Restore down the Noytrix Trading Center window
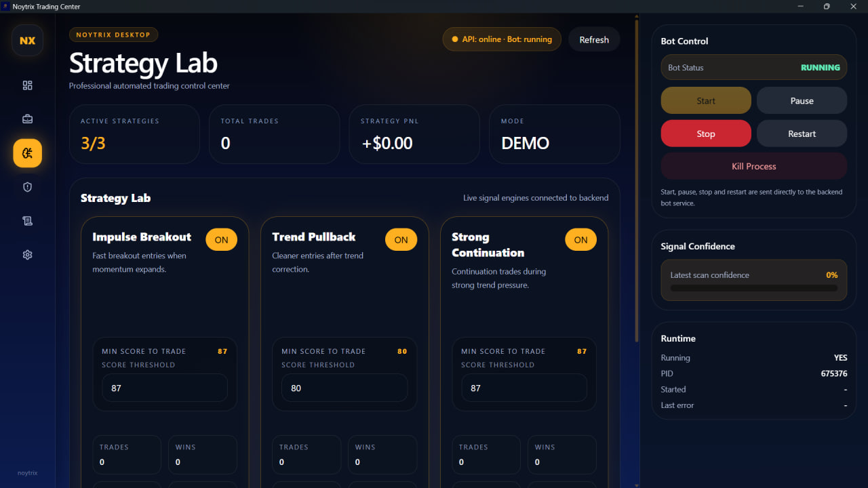This screenshot has width=868, height=488. coord(827,6)
